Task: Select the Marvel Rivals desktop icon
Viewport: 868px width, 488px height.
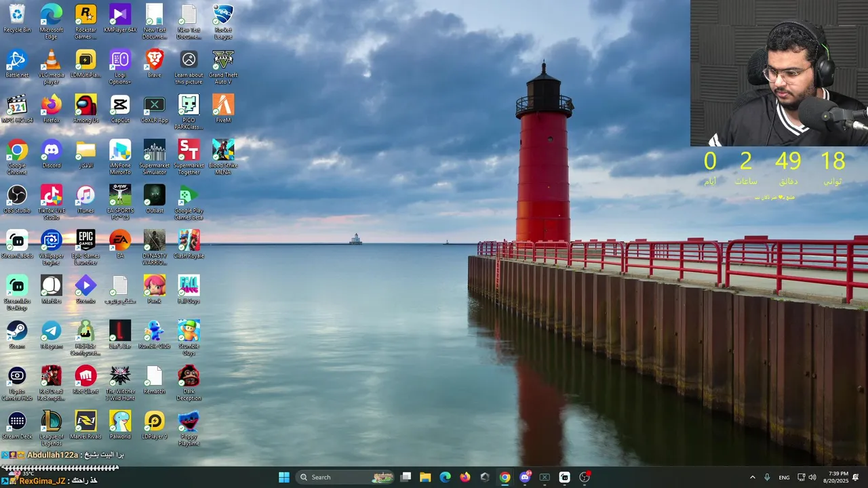Action: tap(85, 426)
